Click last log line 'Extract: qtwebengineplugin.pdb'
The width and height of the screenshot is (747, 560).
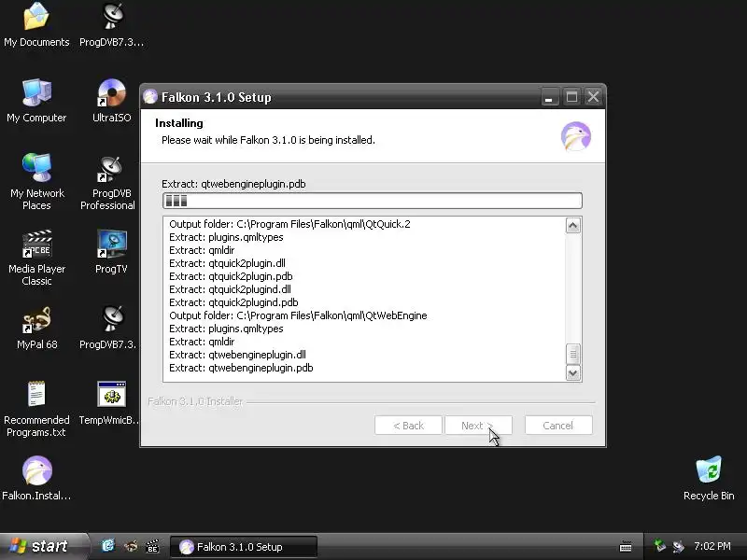[x=241, y=368]
